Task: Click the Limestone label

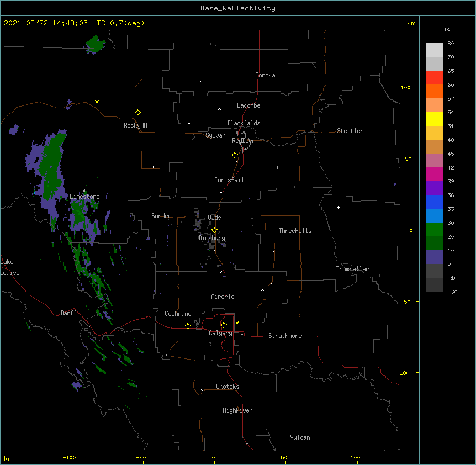Action: [x=84, y=197]
